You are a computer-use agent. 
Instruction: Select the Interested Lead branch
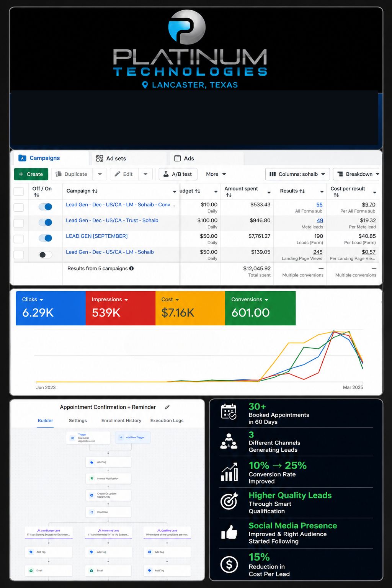(x=108, y=532)
